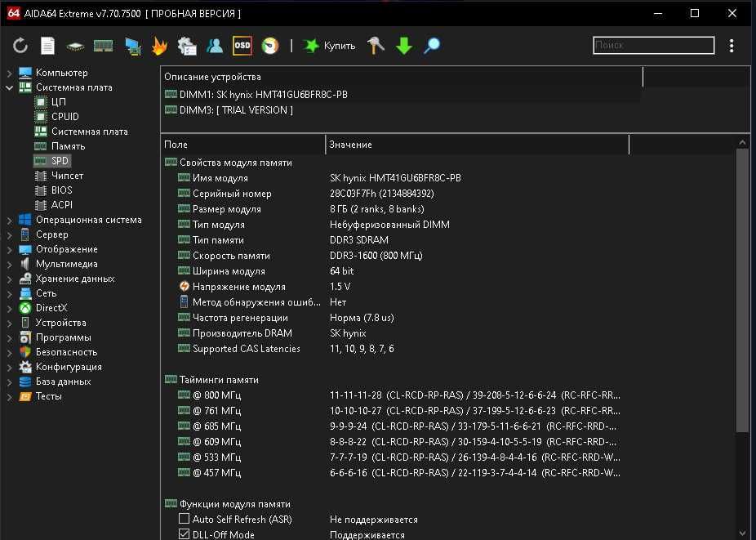The height and width of the screenshot is (540, 756).
Task: Click the Сеть network sidebar icon
Action: [x=25, y=293]
